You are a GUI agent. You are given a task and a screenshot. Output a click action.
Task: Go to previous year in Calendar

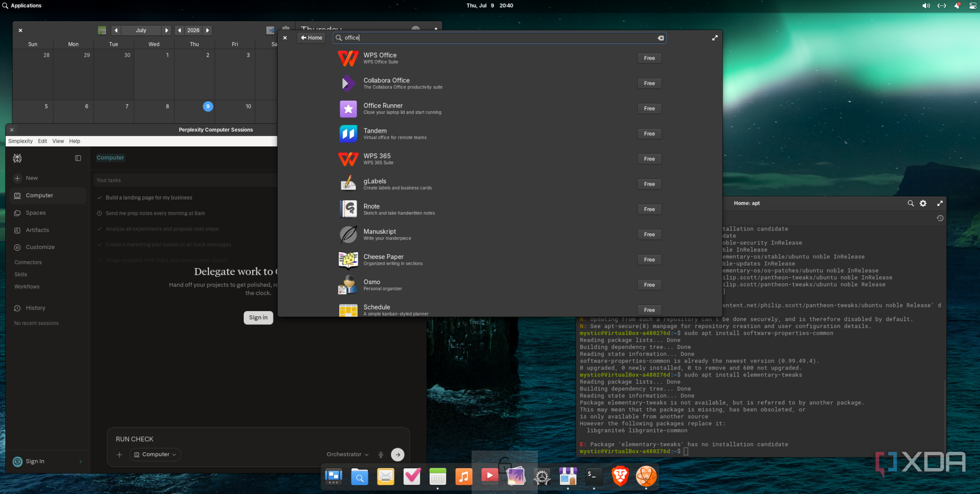tap(179, 30)
